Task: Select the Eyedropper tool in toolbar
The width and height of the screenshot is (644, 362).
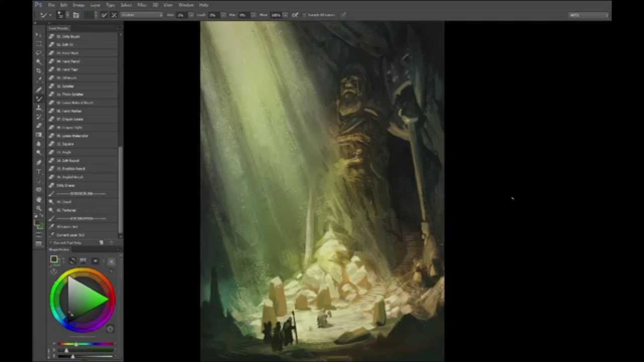Action: click(x=39, y=79)
